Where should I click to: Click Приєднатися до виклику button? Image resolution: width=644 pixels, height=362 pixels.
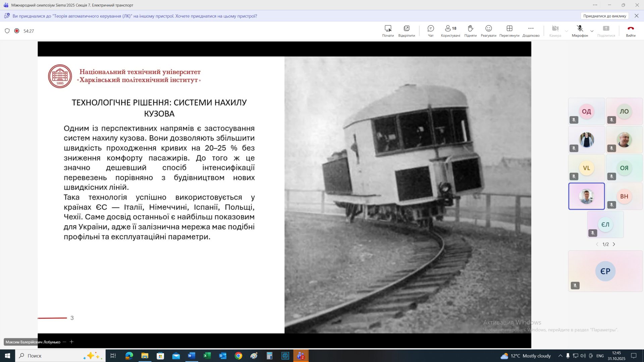[604, 16]
